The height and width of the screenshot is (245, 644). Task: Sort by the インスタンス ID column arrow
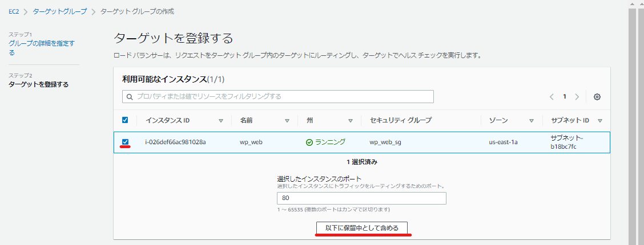(220, 121)
